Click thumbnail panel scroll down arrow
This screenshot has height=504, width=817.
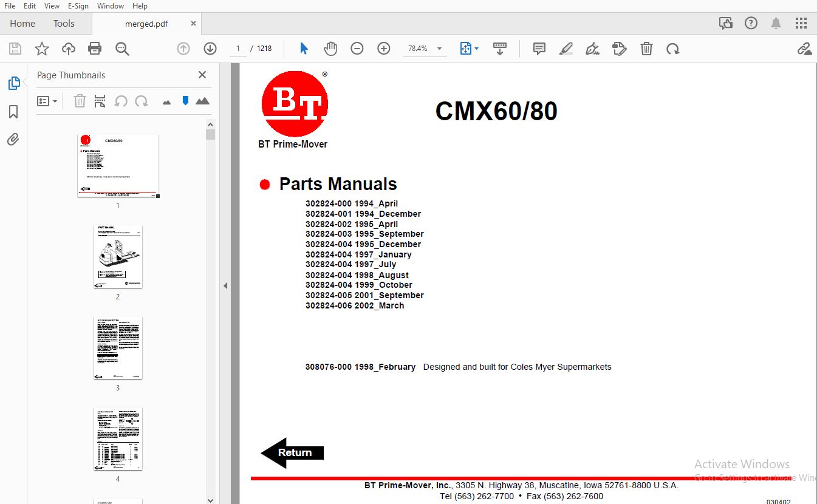click(x=210, y=500)
